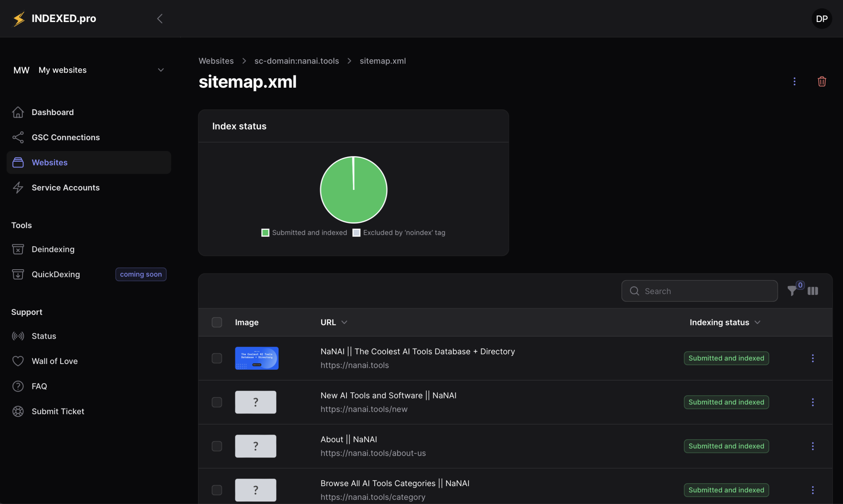Click the Deindexing archive icon

[x=18, y=249]
